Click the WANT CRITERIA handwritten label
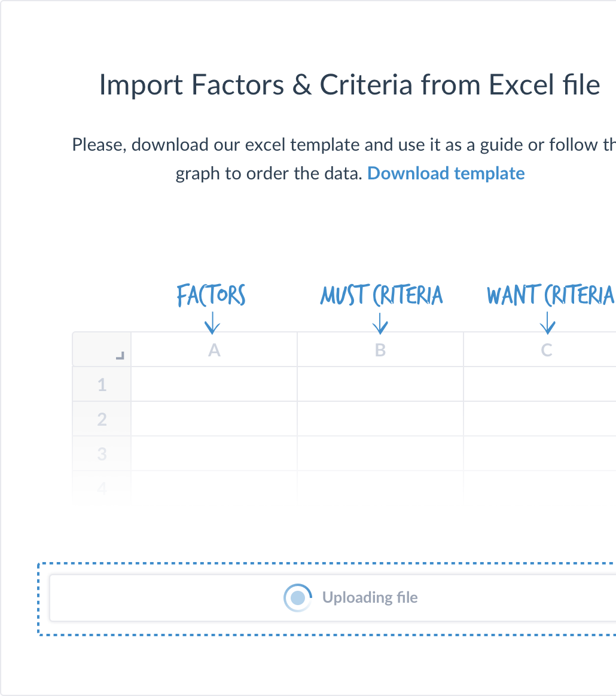This screenshot has width=616, height=696. (551, 295)
